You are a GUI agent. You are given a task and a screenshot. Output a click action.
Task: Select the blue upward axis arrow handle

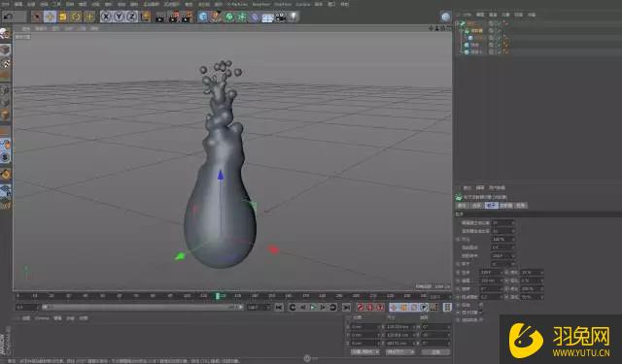pos(221,175)
